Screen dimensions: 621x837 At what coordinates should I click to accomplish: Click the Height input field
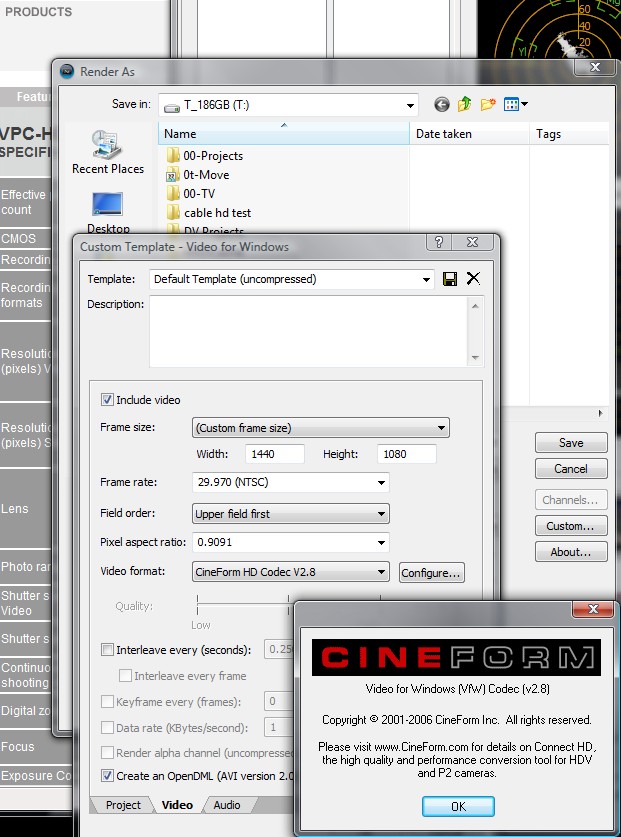click(x=406, y=454)
